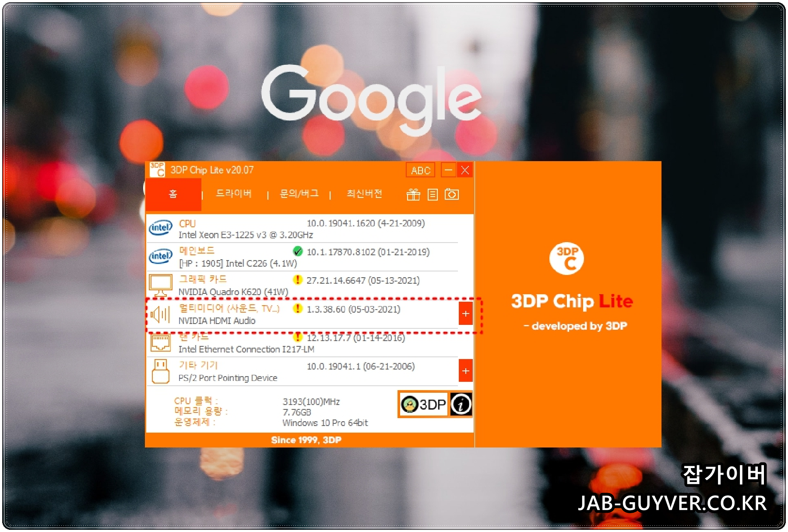Click the CPU 클럭 label
Screen dimensions: 788x532
pos(196,401)
